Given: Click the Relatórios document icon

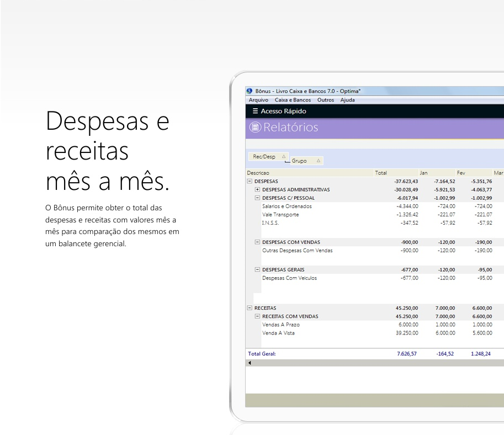Looking at the screenshot, I should (255, 128).
